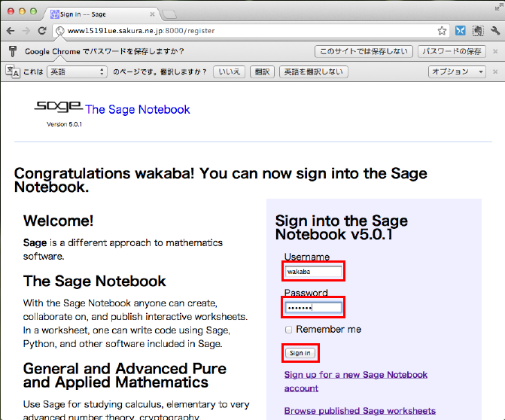Toggle the Remember me checkbox

[289, 330]
